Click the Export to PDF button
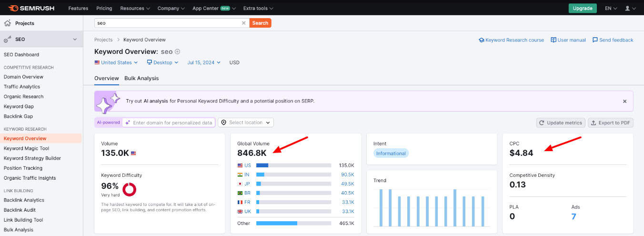The width and height of the screenshot is (644, 236). tap(611, 123)
